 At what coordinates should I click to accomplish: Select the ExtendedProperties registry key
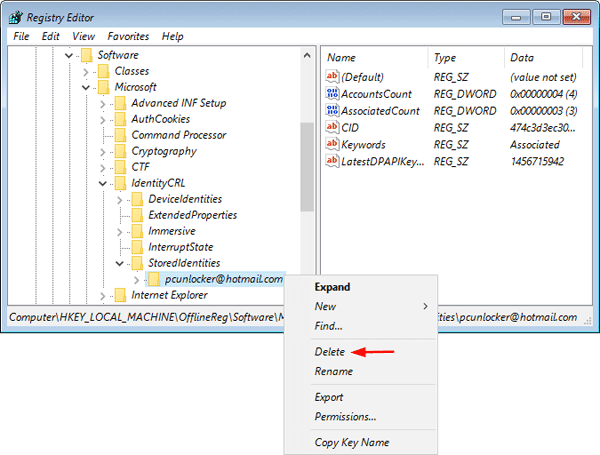pos(192,215)
